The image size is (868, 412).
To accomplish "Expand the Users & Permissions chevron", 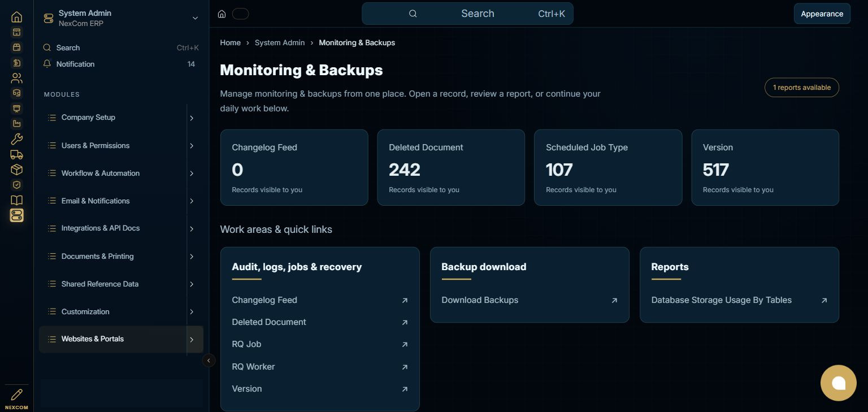I will pos(192,146).
